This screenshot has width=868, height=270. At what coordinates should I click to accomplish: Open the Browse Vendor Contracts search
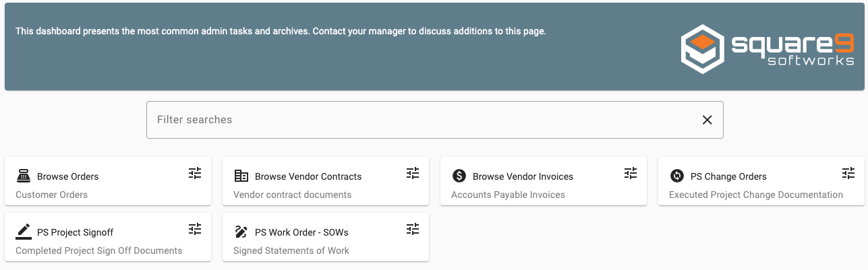[x=308, y=176]
